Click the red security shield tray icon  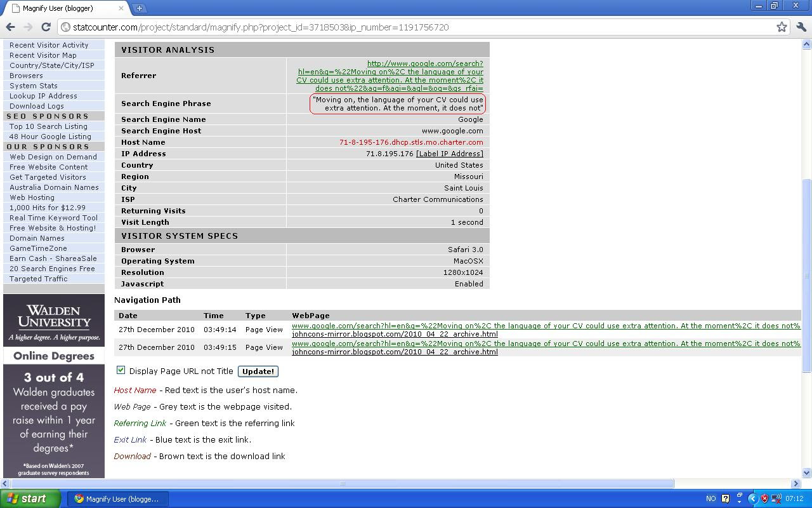[764, 498]
